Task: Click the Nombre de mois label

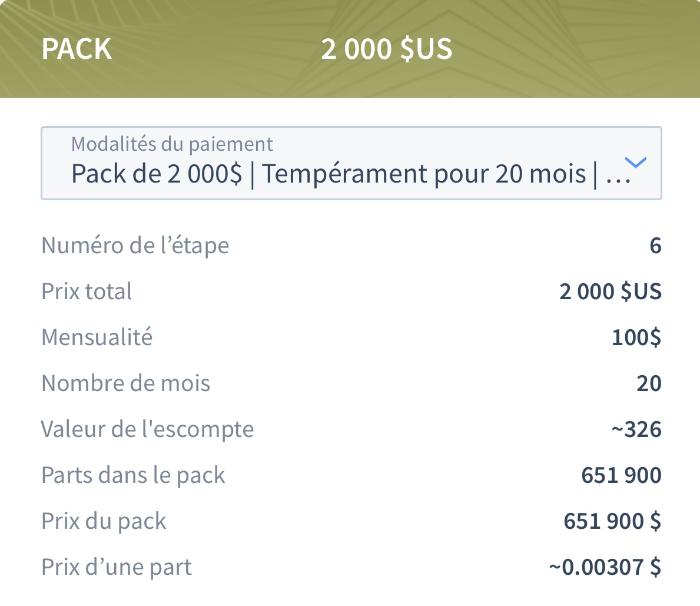Action: click(x=125, y=383)
